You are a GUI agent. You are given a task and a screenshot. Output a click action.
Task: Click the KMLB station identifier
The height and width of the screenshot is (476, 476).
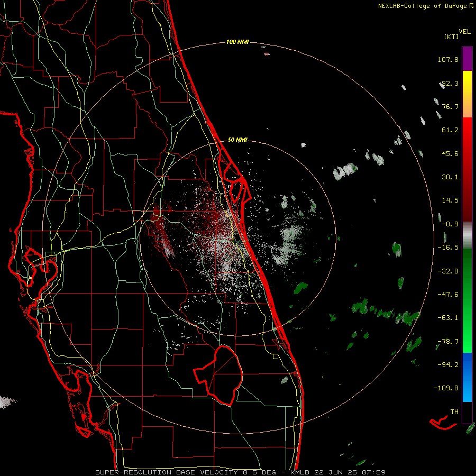pos(299,472)
